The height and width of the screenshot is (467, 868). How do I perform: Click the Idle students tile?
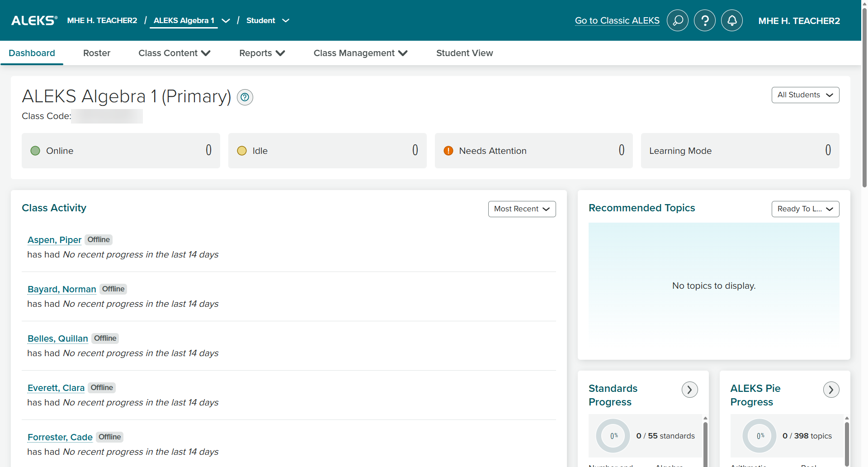pyautogui.click(x=327, y=151)
